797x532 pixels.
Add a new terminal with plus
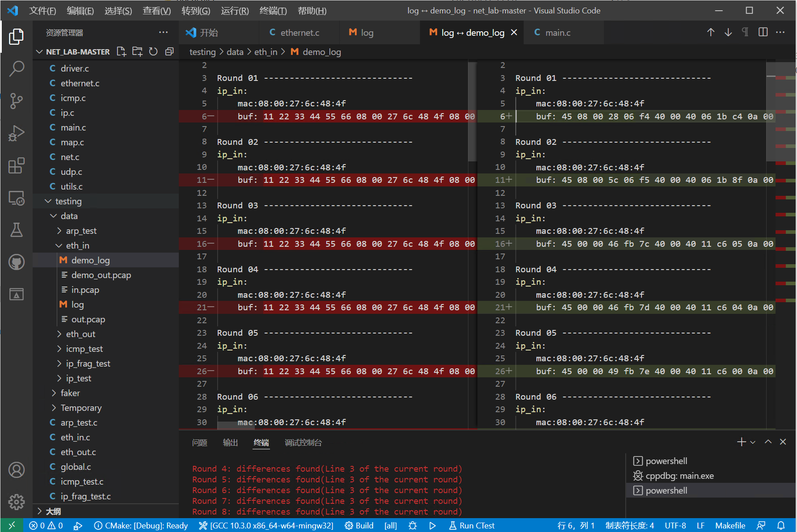pyautogui.click(x=741, y=442)
